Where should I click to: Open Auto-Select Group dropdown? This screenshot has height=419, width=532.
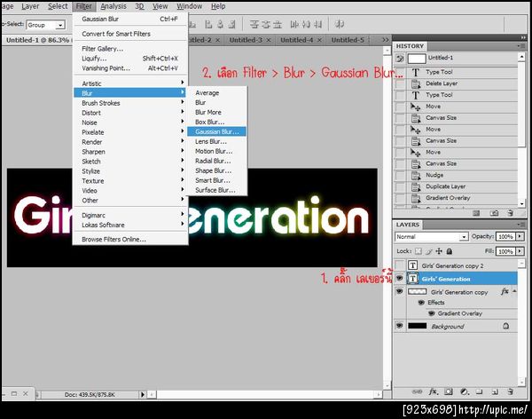pos(60,25)
